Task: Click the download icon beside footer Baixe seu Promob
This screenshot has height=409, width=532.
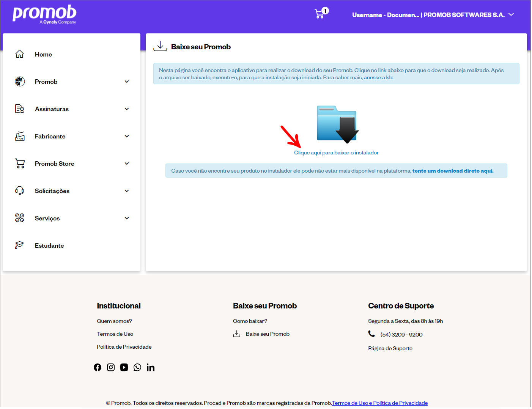Action: [237, 334]
